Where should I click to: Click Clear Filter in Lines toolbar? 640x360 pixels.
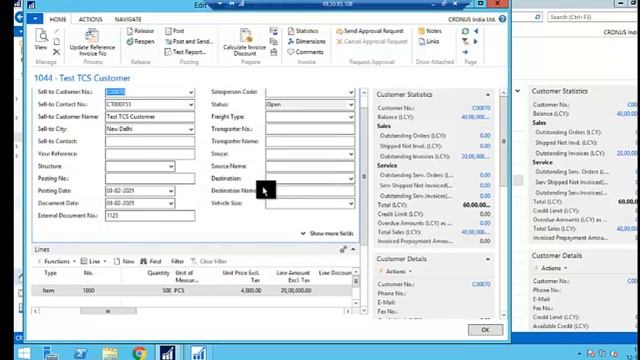click(x=209, y=261)
